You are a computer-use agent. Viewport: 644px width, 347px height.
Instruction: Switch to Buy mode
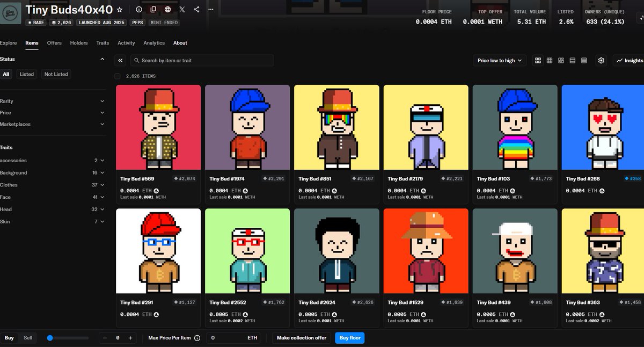[x=9, y=338]
